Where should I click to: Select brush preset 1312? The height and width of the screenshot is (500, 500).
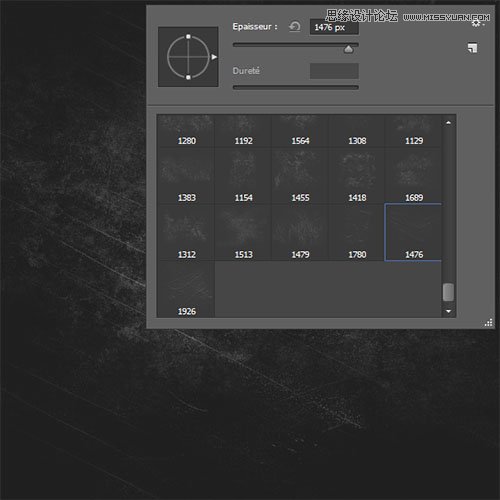click(186, 232)
